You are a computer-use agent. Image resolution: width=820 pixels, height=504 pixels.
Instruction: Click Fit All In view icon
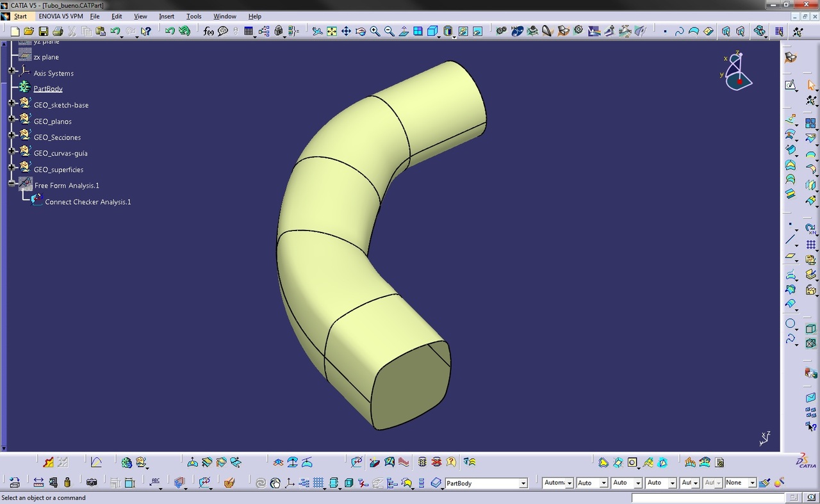tap(332, 31)
